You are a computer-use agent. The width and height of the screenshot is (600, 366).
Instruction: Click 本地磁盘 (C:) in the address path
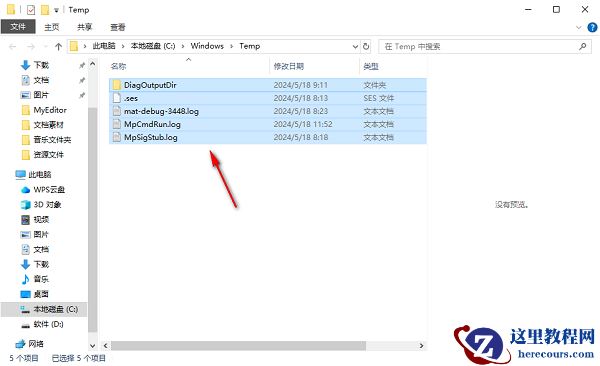tap(153, 46)
